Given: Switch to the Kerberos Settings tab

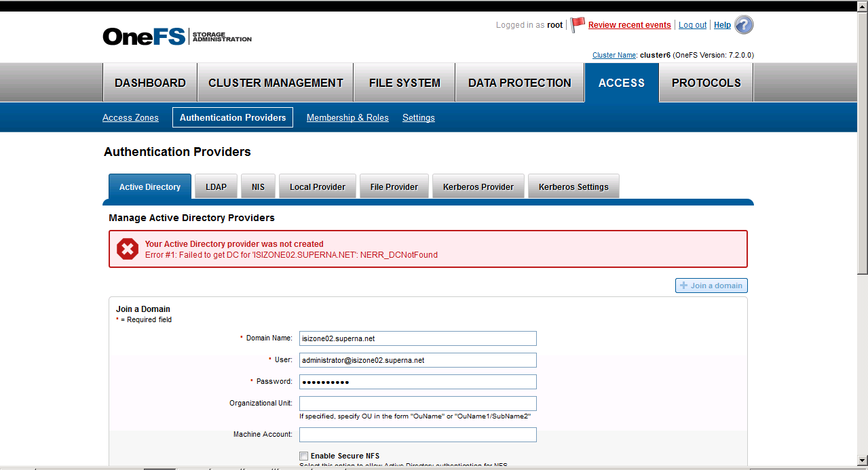Looking at the screenshot, I should point(573,187).
